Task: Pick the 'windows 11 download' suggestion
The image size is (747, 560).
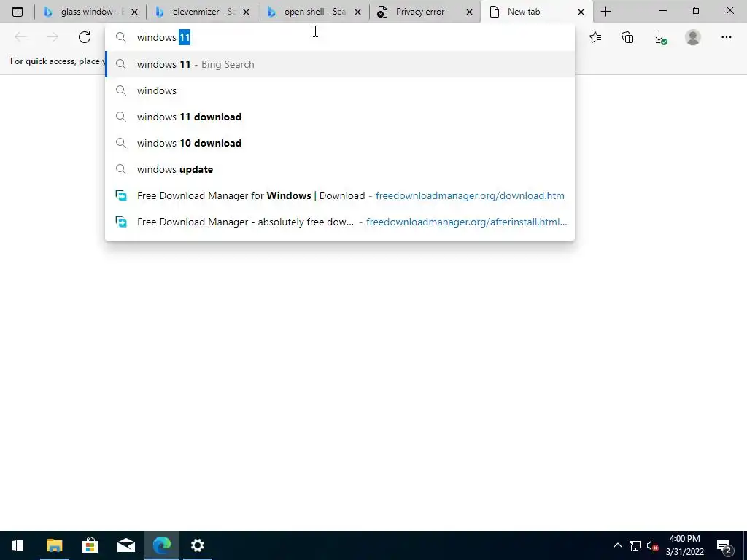Action: click(x=340, y=117)
